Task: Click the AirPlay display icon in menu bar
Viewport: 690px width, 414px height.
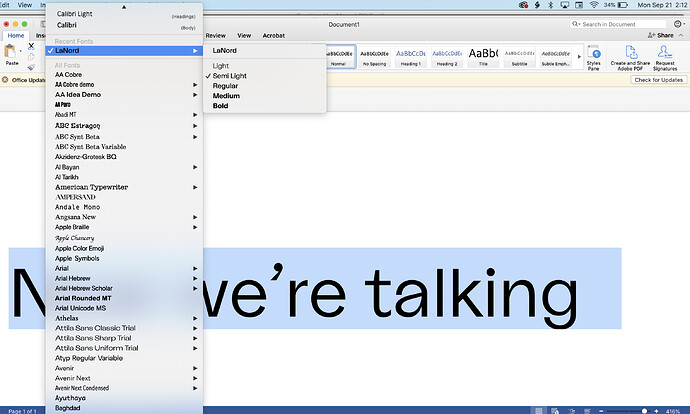Action: (565, 5)
